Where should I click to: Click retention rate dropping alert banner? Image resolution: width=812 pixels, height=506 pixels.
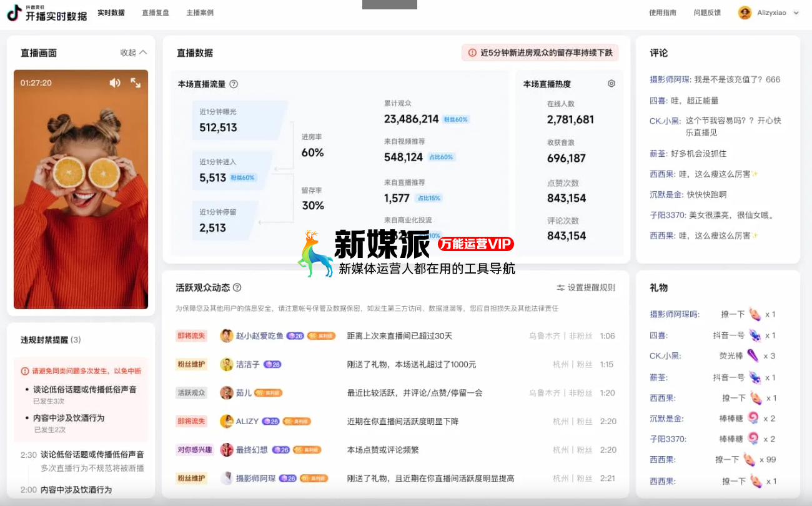(x=540, y=53)
